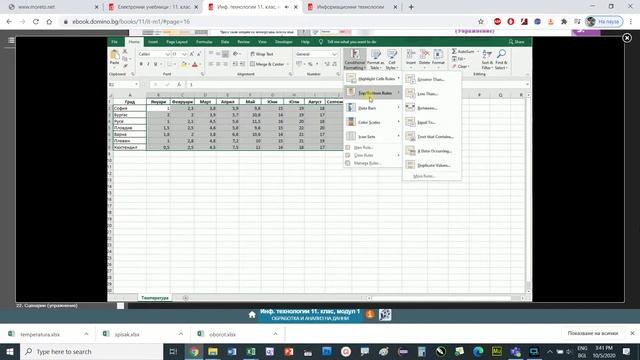Viewport: 640px width, 360px height.
Task: Open File Explorer from the taskbar
Action: (x=213, y=351)
